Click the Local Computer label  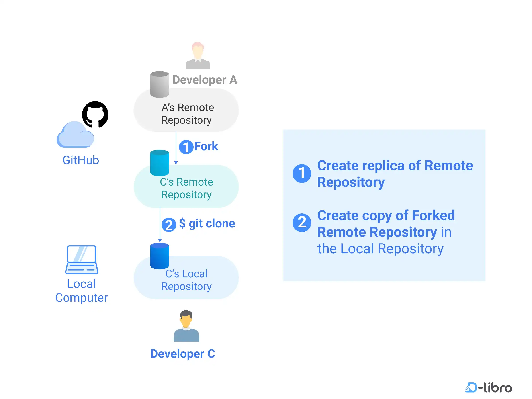pos(82,291)
